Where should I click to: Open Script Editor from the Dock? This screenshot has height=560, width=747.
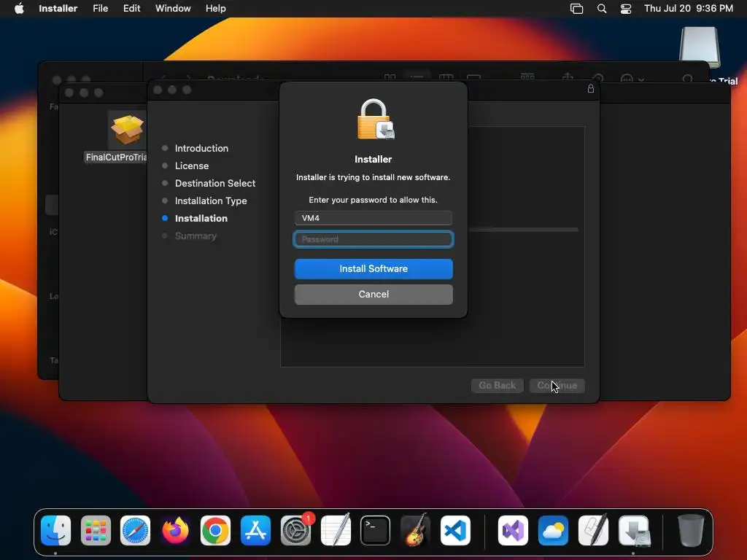[593, 531]
